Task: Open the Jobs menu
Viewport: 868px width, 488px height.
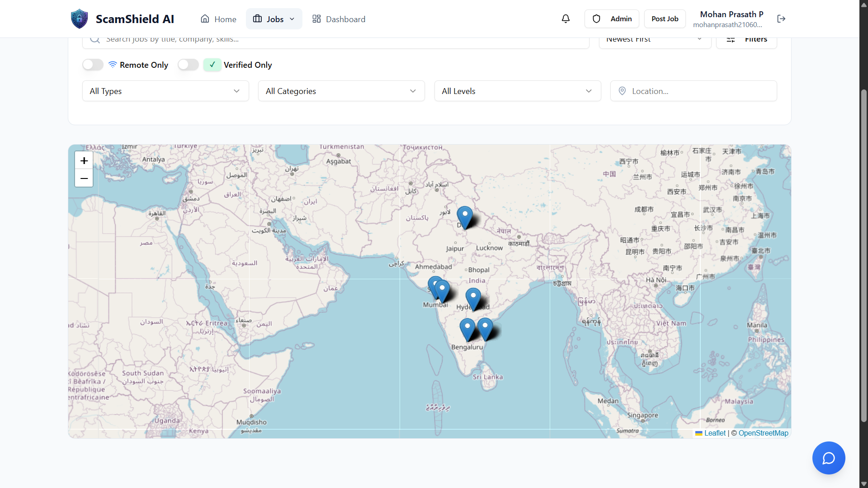Action: pos(274,19)
